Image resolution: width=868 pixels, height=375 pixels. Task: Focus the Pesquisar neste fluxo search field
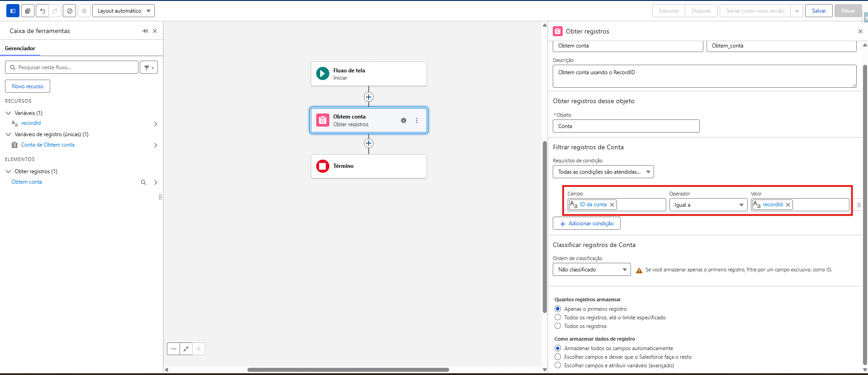tap(71, 67)
